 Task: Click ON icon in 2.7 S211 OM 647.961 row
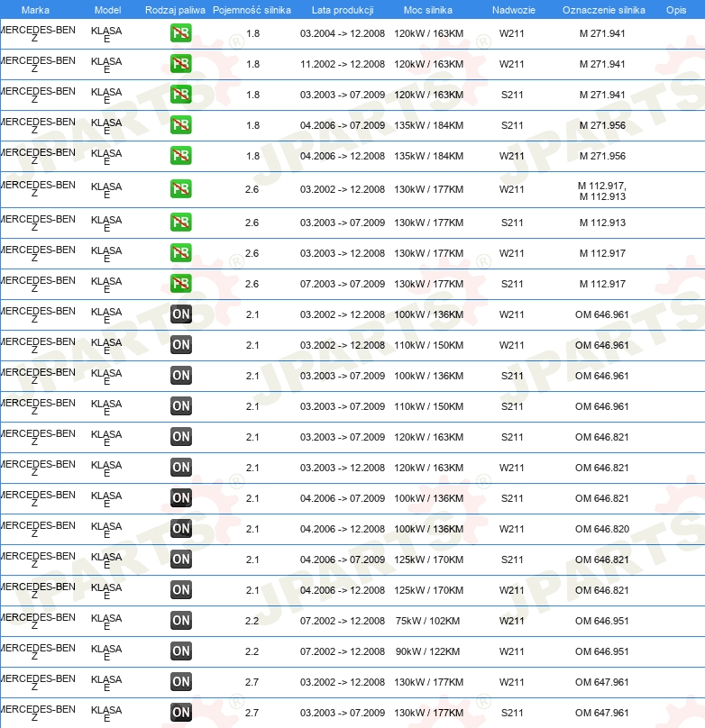[180, 713]
